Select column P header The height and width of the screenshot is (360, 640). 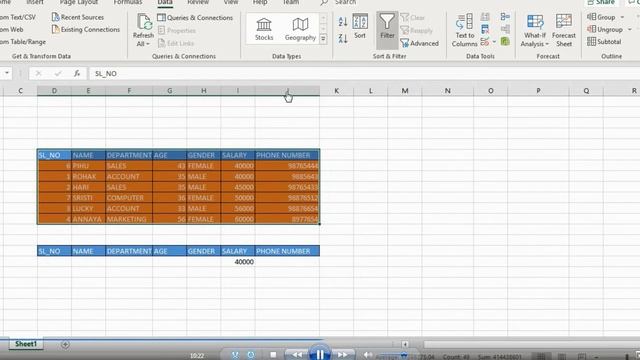538,91
